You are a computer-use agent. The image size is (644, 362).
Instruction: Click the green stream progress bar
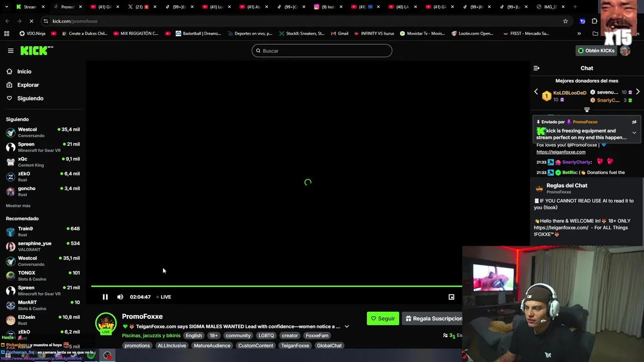[276, 287]
